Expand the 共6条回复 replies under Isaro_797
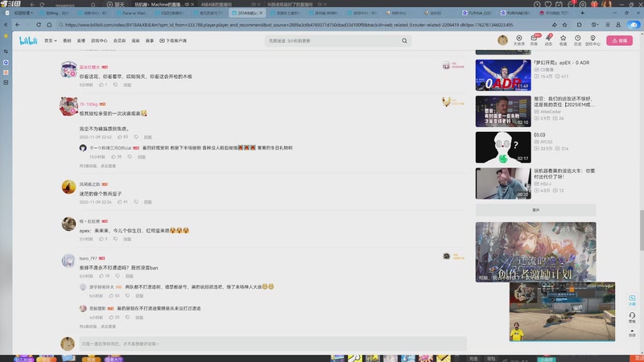 [97, 327]
